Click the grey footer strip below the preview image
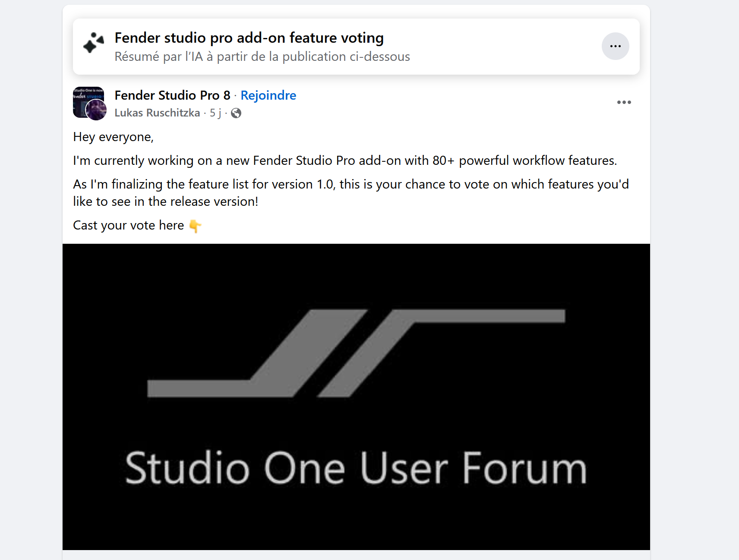Viewport: 739px width, 560px height. (x=356, y=555)
